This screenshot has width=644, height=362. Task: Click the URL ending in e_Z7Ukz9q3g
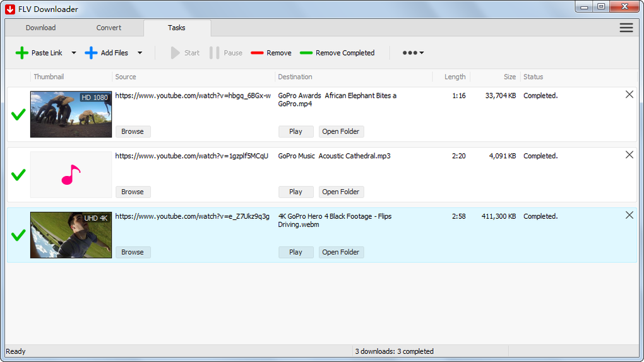tap(192, 216)
